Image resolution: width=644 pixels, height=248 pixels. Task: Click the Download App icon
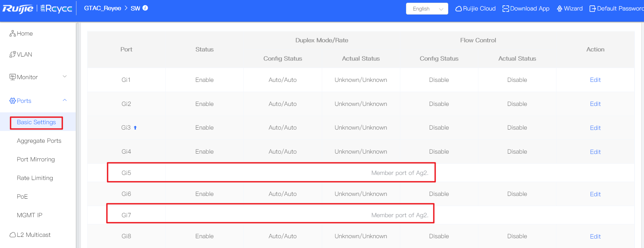click(506, 9)
